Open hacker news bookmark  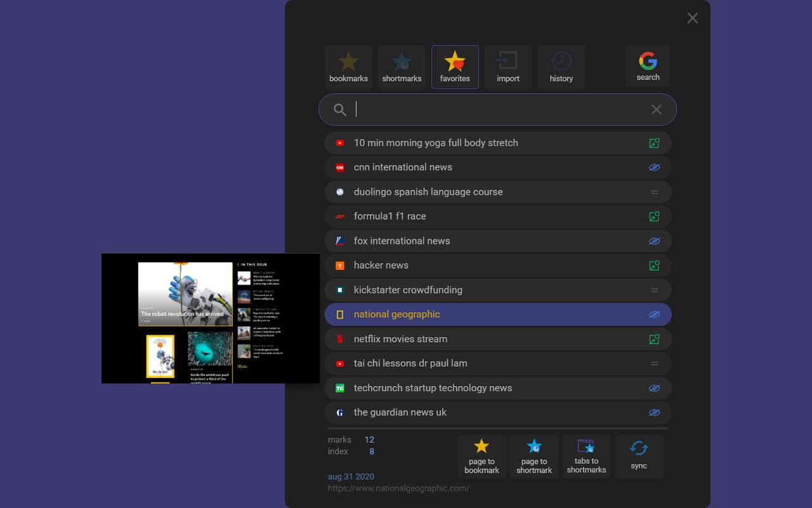[498, 265]
